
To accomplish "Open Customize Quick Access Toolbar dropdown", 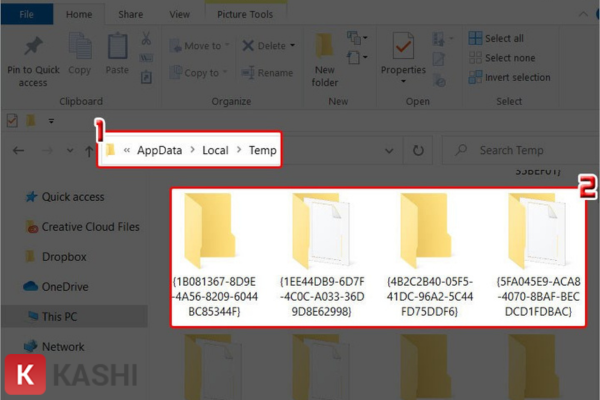I will (51, 121).
